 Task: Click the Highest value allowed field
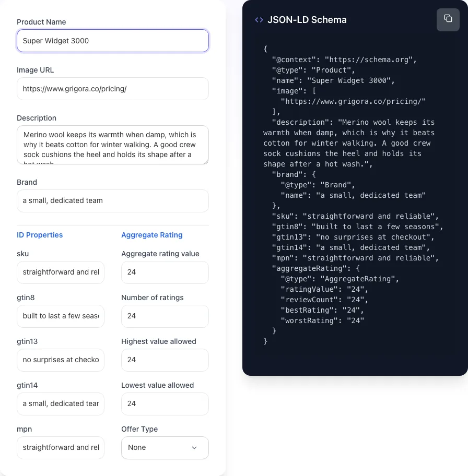(165, 360)
